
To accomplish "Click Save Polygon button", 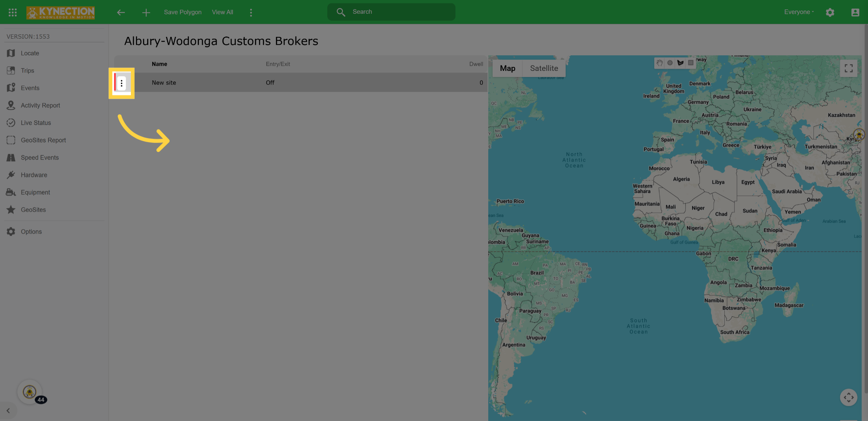I will [183, 12].
